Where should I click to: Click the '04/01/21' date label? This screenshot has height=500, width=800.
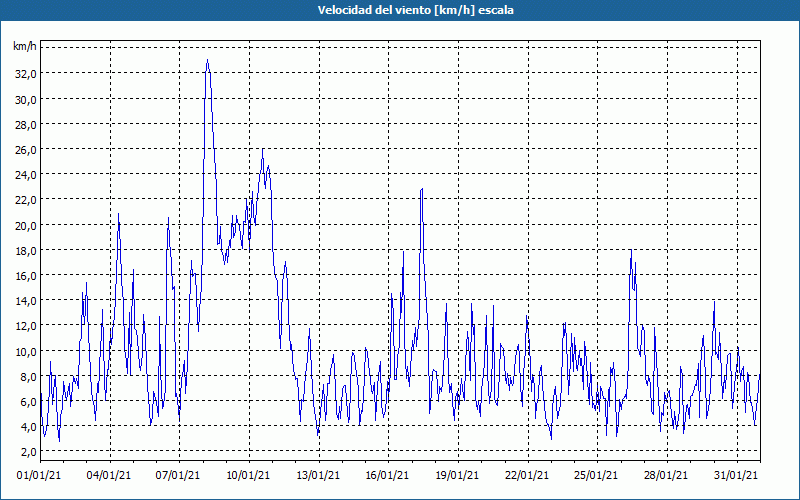click(109, 476)
